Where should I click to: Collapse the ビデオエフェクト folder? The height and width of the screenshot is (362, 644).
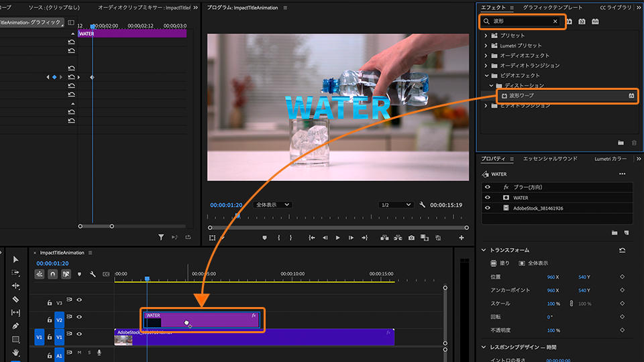486,76
